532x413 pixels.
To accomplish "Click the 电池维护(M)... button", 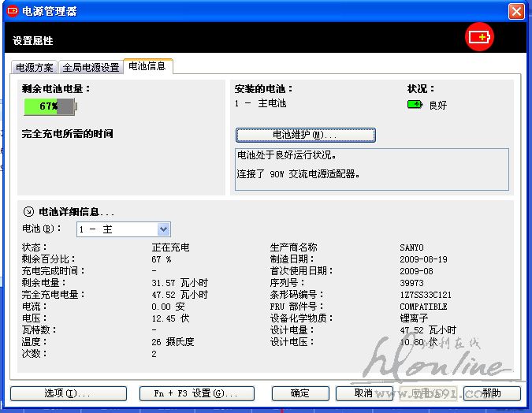I will 305,135.
